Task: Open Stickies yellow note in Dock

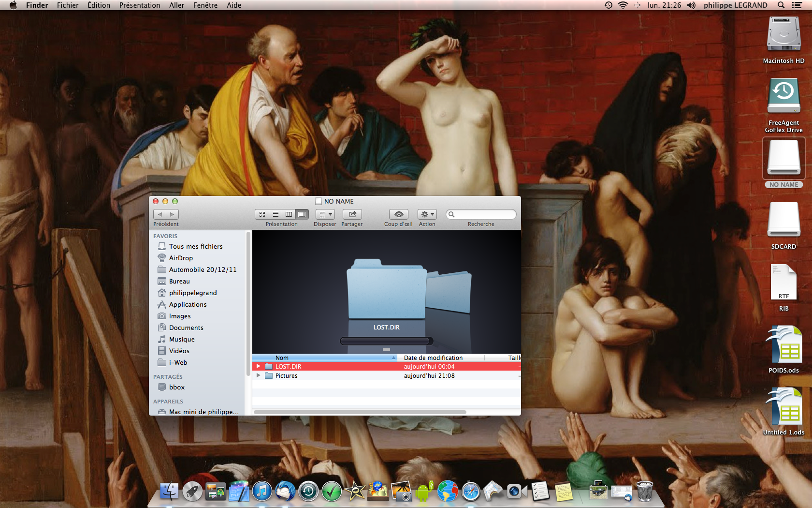Action: tap(564, 492)
